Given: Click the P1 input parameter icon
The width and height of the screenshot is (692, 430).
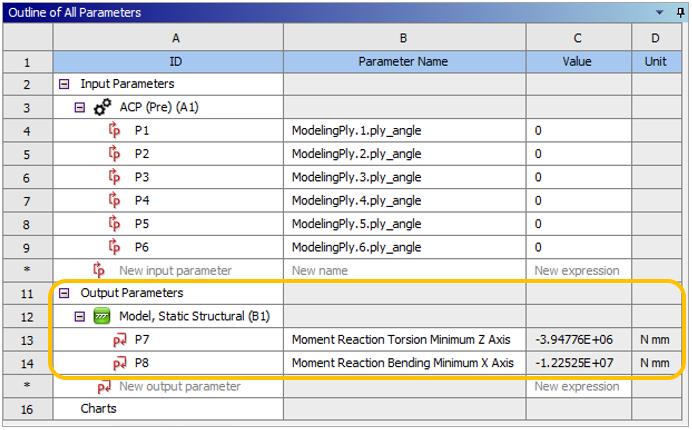Looking at the screenshot, I should (113, 131).
